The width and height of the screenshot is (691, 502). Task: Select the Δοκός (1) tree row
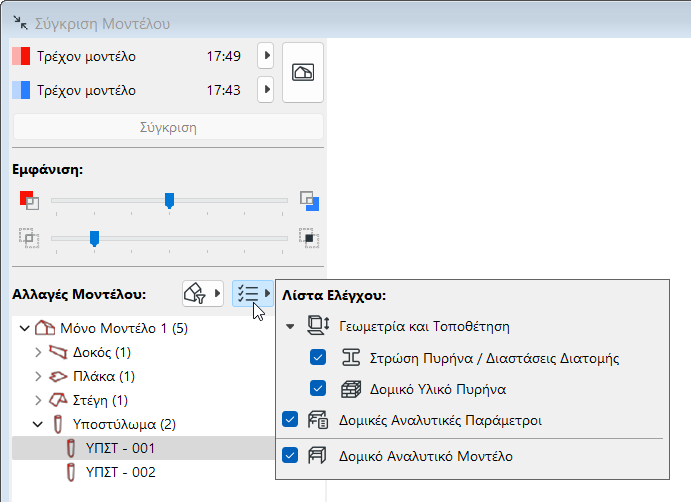coord(144,352)
